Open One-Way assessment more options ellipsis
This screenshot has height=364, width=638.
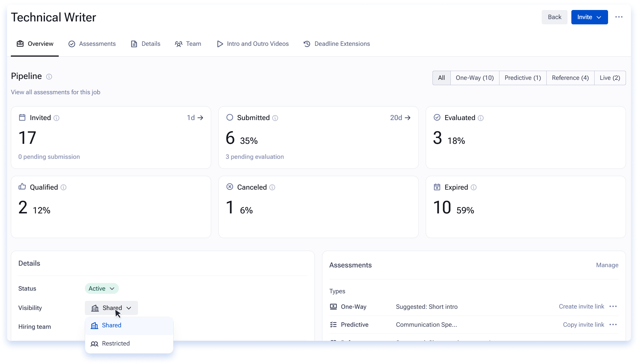tap(613, 306)
